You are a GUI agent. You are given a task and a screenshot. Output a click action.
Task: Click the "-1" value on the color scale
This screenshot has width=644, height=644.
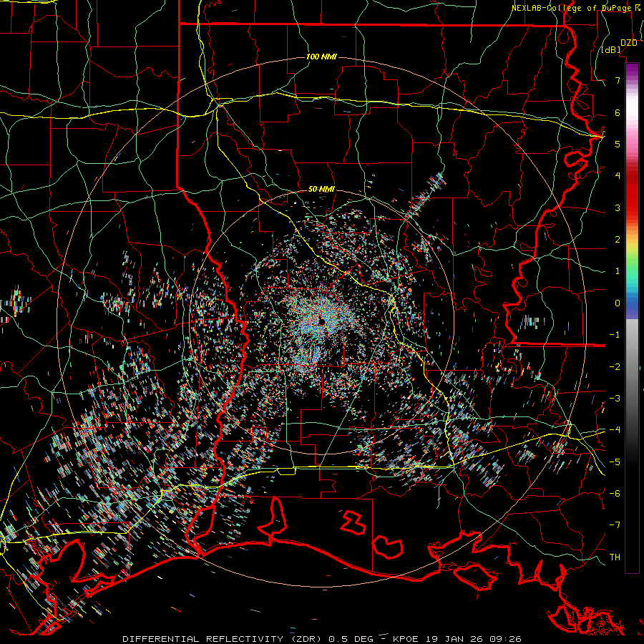(x=615, y=335)
